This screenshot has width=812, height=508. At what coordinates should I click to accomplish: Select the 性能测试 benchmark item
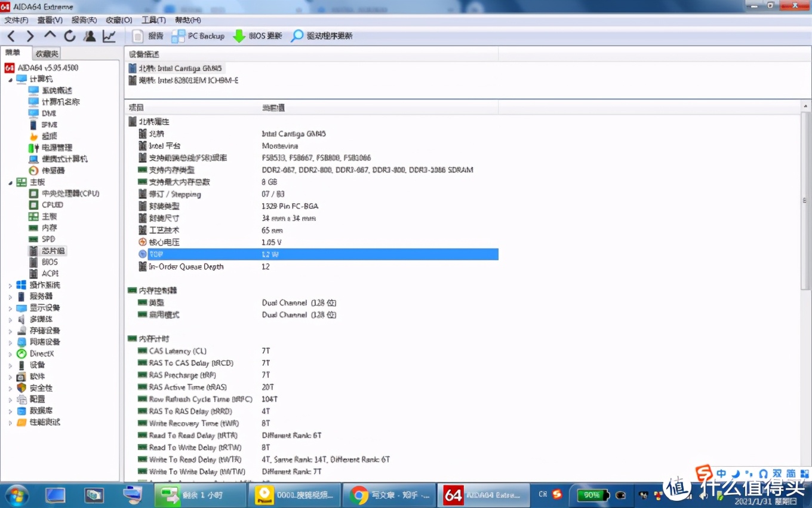click(39, 422)
